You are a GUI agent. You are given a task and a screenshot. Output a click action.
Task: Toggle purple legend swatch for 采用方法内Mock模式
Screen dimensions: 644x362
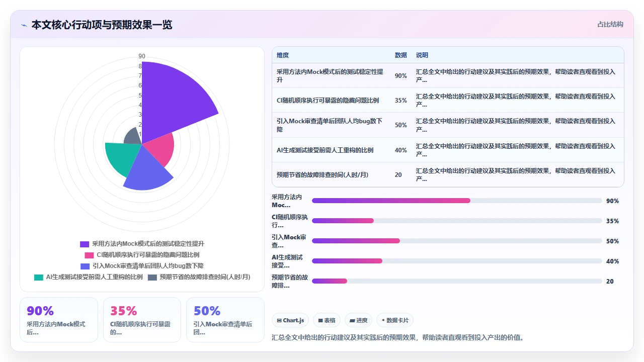[85, 244]
